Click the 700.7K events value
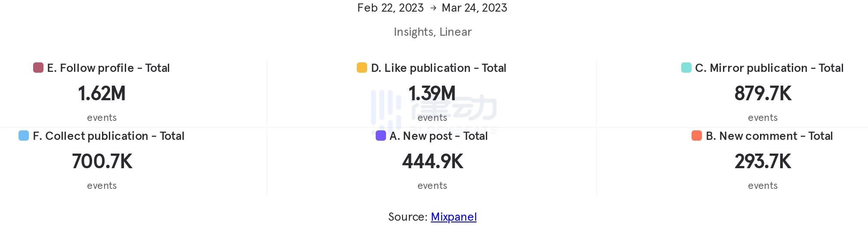868x225 pixels. pos(102,161)
